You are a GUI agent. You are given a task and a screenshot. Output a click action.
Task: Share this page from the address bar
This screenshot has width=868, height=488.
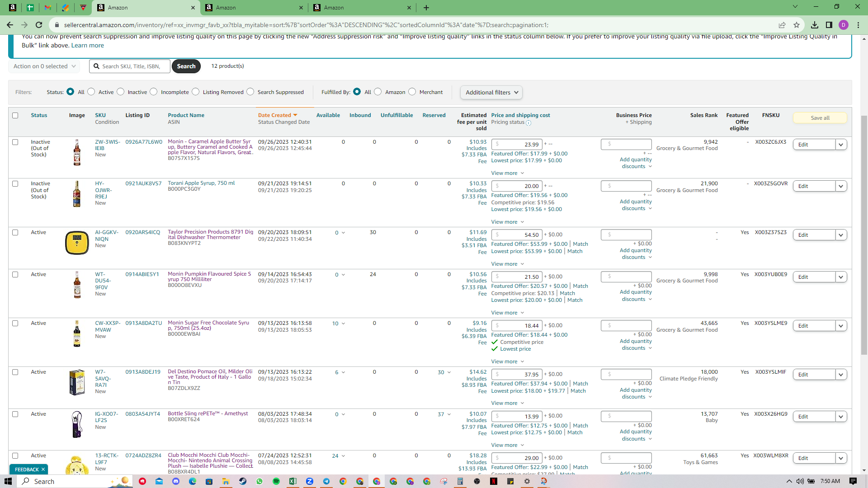[x=782, y=25]
